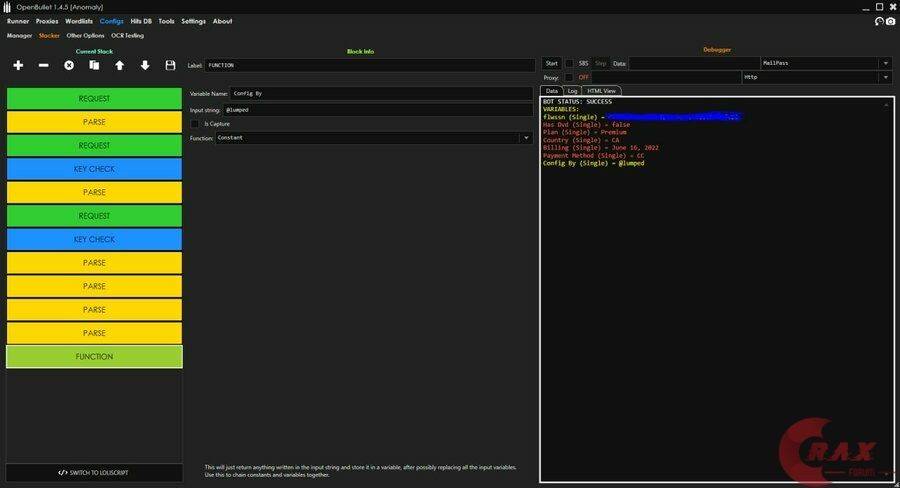Save the config with the floppy disk icon
This screenshot has width=900, height=488.
[x=170, y=65]
